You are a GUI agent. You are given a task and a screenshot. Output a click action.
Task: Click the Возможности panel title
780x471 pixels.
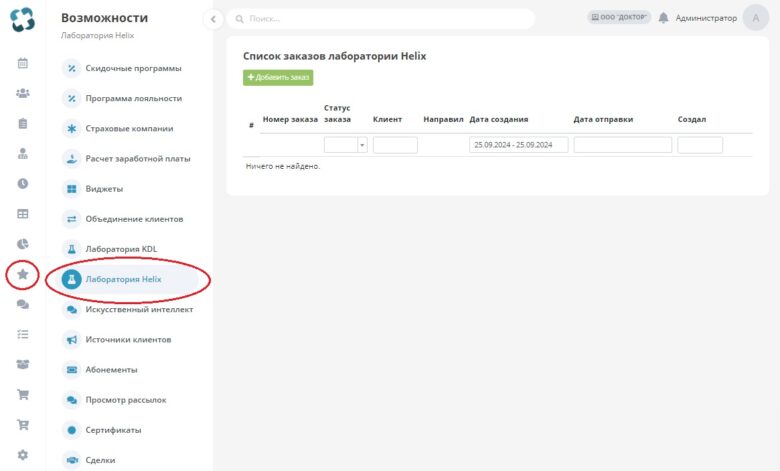(x=104, y=18)
